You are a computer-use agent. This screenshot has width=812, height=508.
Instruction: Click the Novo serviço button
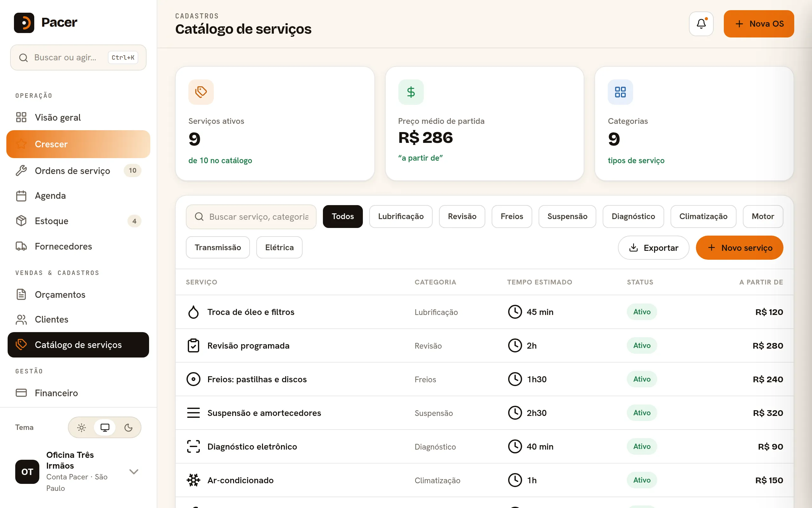pyautogui.click(x=740, y=248)
